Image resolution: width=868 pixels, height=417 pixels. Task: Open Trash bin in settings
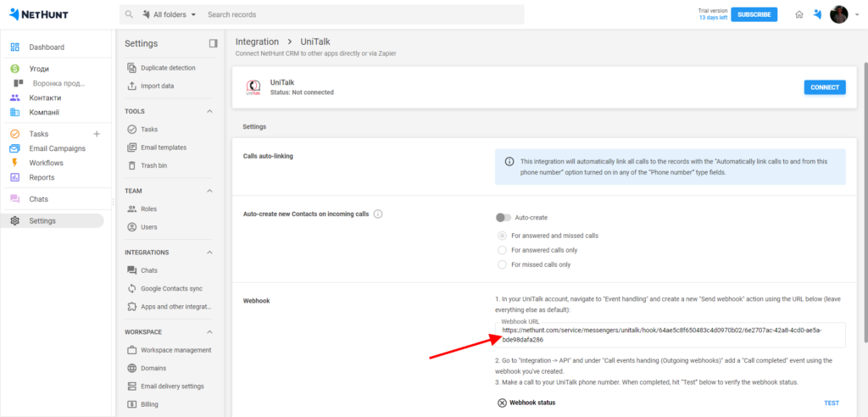point(156,165)
